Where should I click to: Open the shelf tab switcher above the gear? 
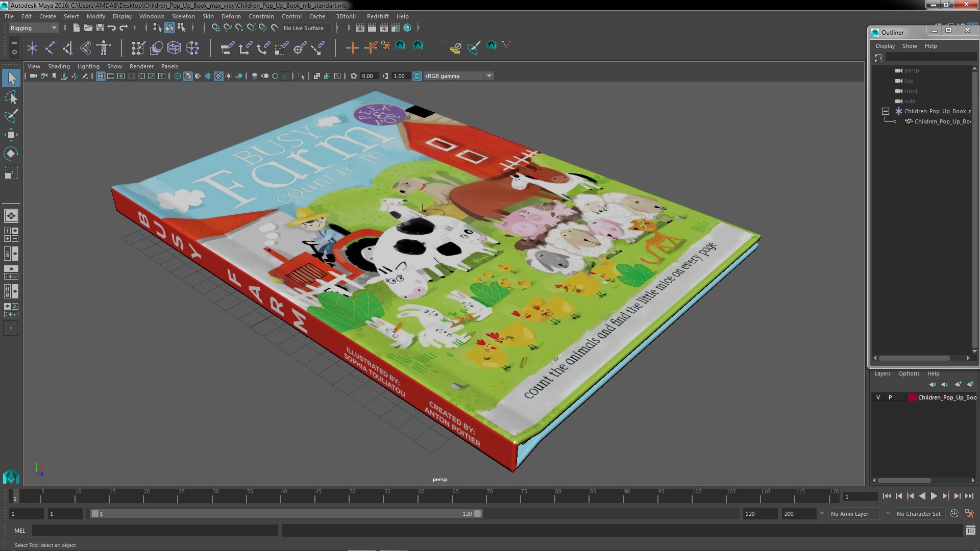tap(14, 42)
